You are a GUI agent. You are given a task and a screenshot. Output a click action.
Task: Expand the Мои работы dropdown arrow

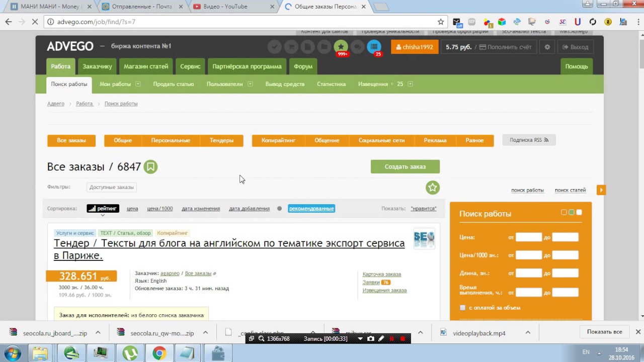coord(138,84)
